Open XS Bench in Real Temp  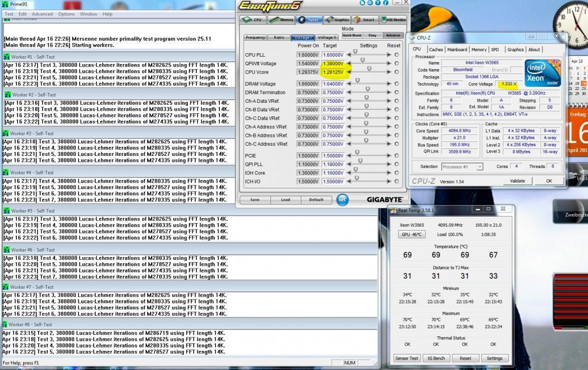[436, 358]
